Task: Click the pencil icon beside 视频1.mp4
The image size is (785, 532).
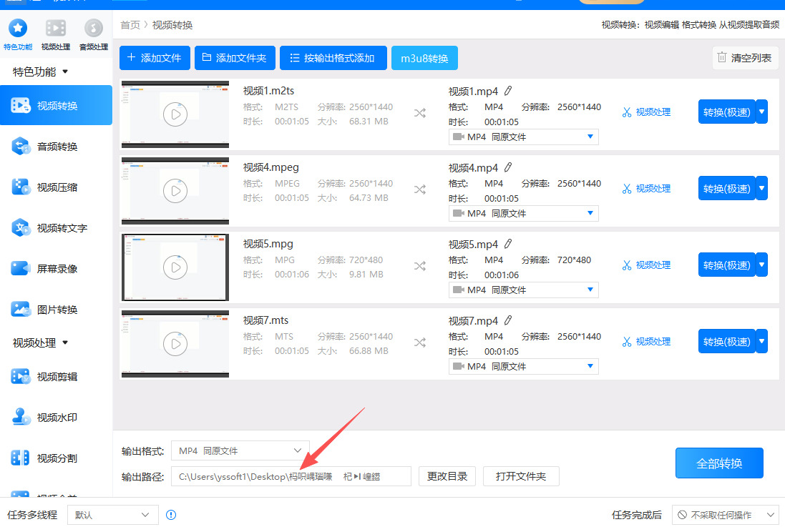Action: click(508, 91)
